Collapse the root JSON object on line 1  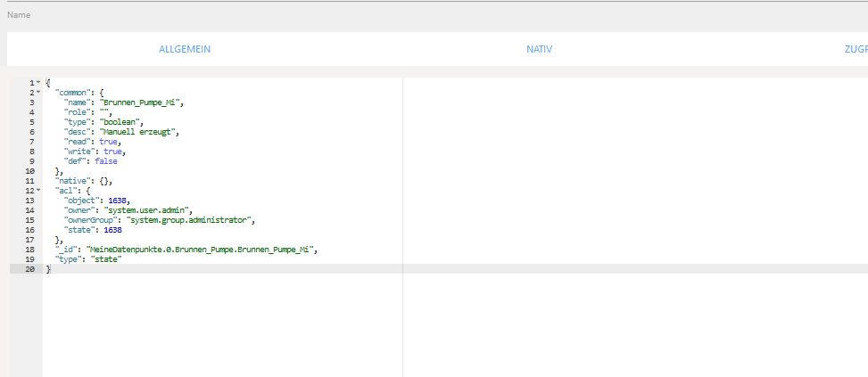coord(38,83)
